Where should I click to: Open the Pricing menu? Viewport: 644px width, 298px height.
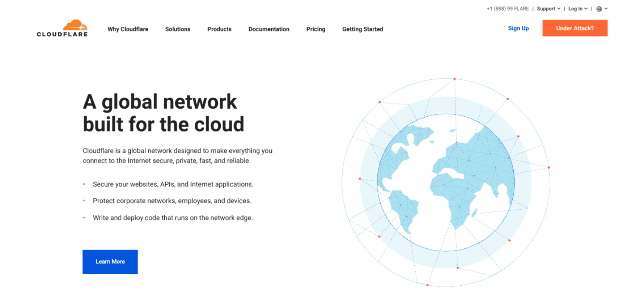point(315,29)
